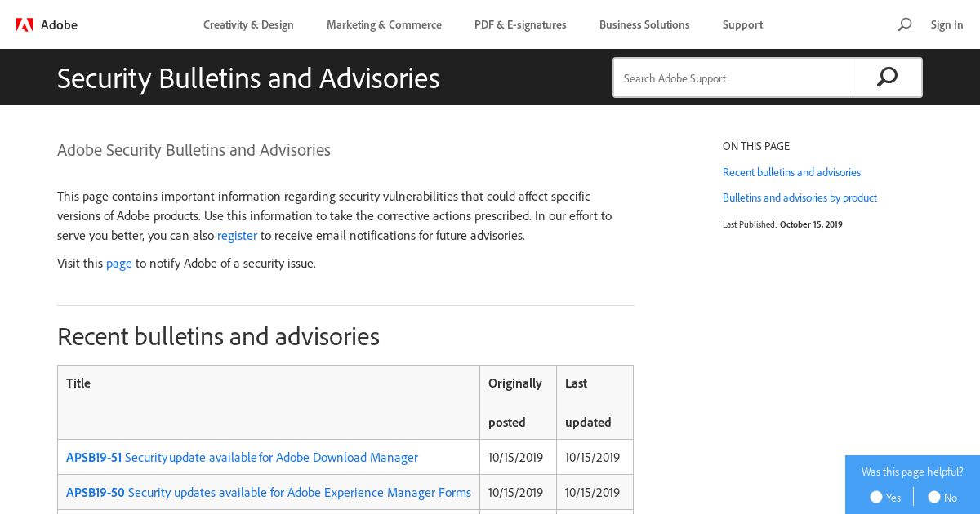Submit Adobe Support search with magnifier button
This screenshot has height=514, width=980.
tap(887, 78)
